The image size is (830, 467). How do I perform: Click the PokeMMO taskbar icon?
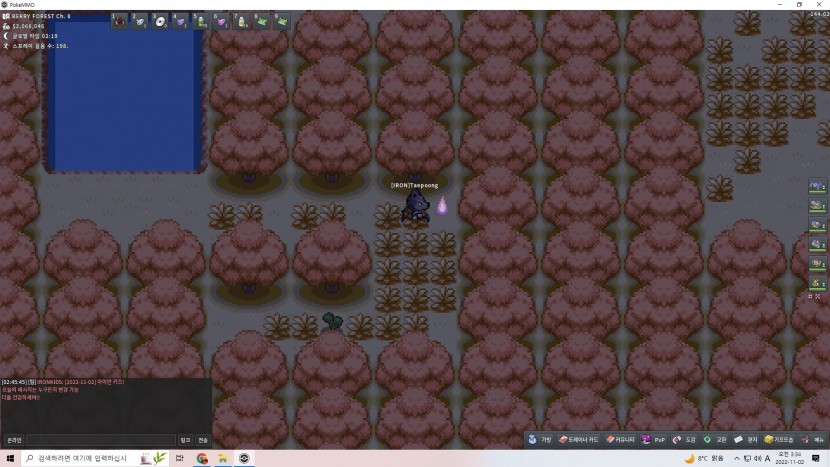tap(244, 459)
